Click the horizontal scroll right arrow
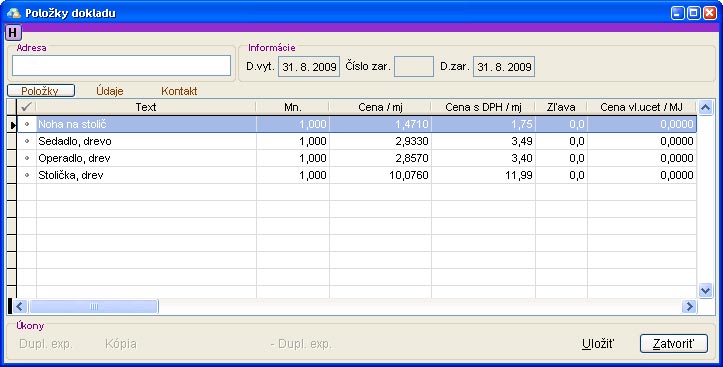This screenshot has width=723, height=367. pos(689,306)
